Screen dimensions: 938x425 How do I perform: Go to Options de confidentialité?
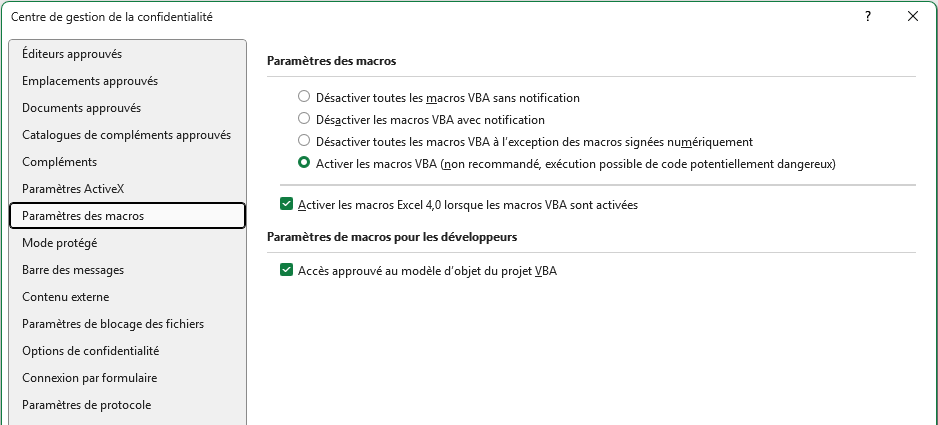(91, 351)
